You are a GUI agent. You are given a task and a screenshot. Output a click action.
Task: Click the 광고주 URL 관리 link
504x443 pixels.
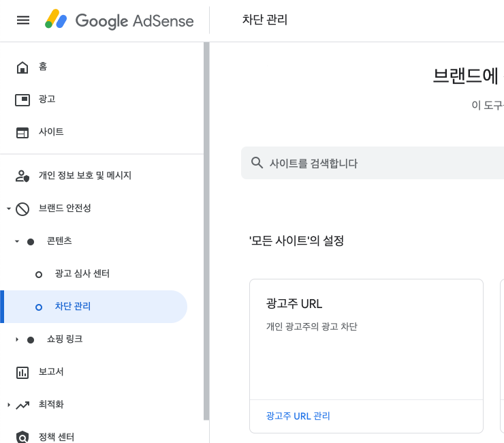click(x=298, y=416)
